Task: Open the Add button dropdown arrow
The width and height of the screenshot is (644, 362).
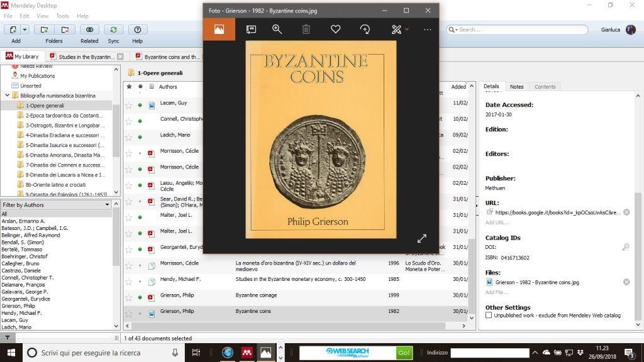Action: pos(25,30)
